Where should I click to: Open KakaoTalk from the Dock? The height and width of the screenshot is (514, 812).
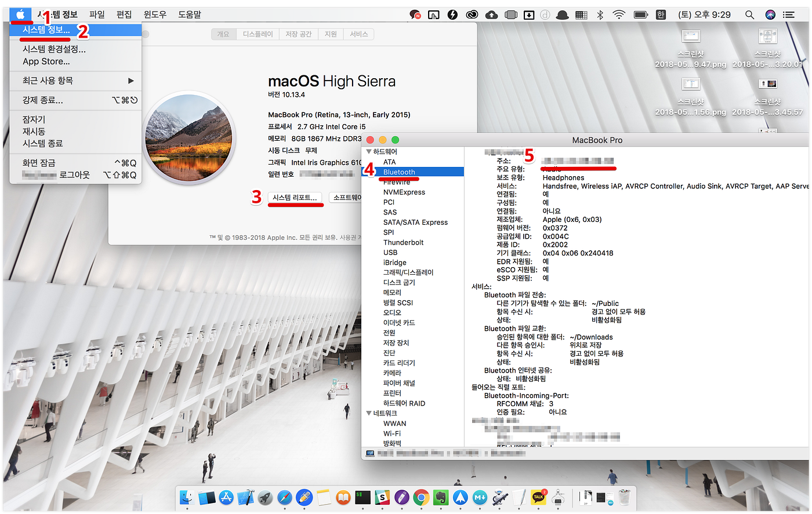tap(539, 497)
